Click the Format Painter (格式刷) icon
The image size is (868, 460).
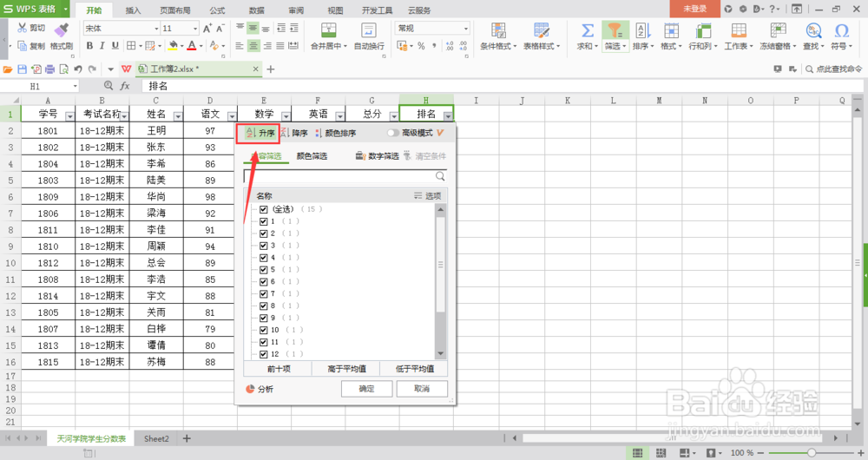(62, 30)
